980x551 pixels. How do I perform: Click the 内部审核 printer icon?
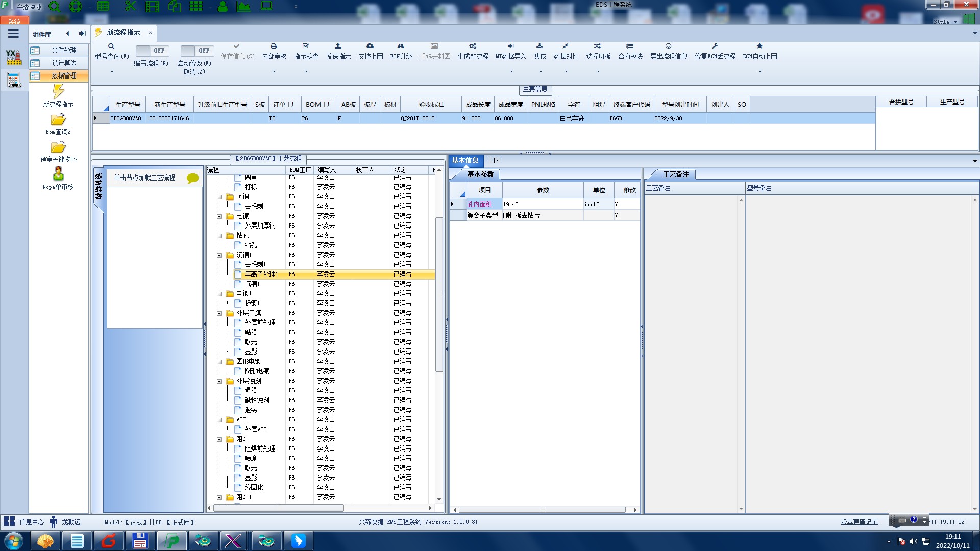click(274, 46)
